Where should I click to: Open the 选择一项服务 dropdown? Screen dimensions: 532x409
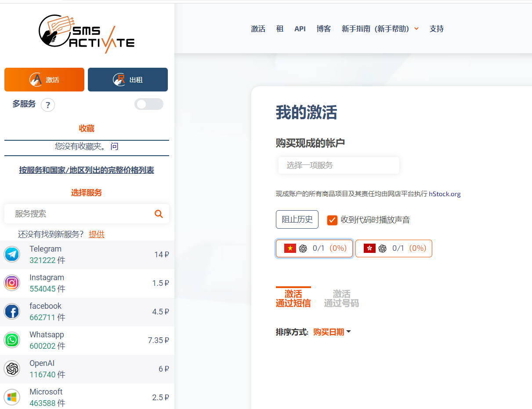[x=338, y=165]
